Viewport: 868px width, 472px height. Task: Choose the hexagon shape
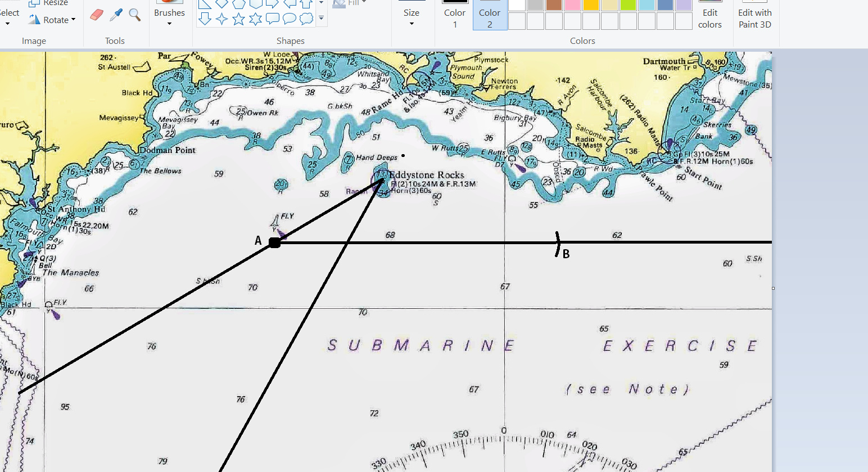pyautogui.click(x=256, y=4)
